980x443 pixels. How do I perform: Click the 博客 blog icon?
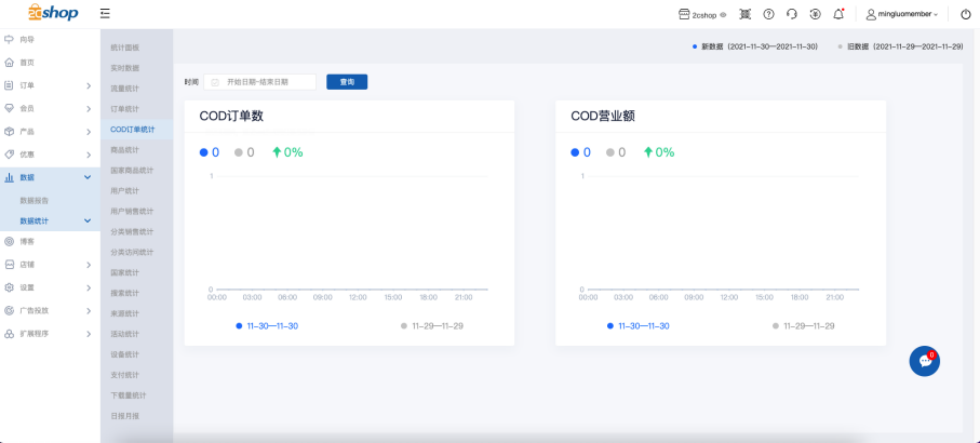[9, 241]
